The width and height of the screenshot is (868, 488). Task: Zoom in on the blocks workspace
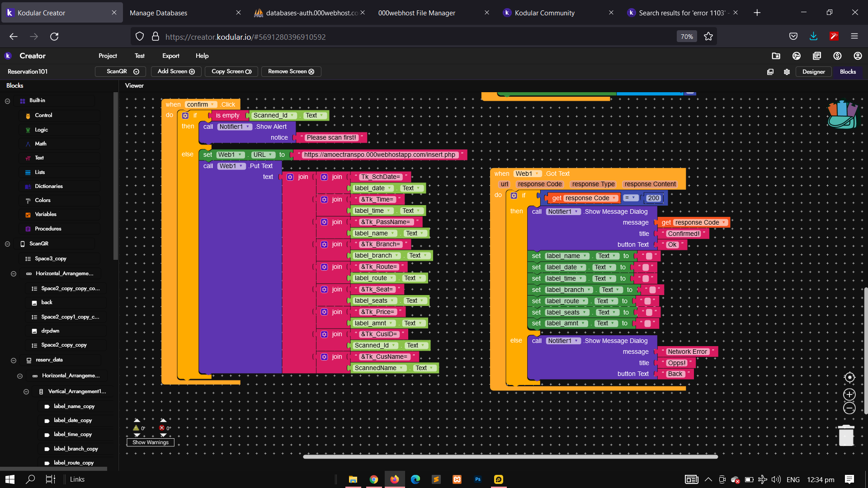tap(849, 394)
